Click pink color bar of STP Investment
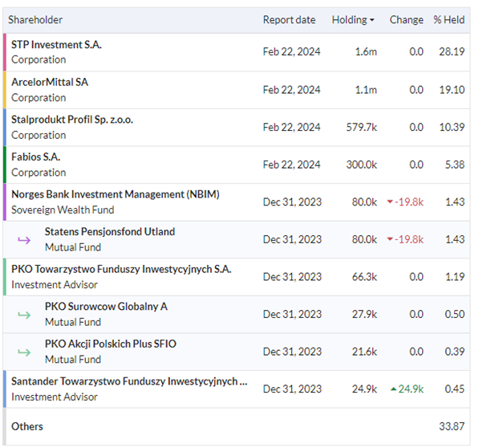The image size is (483, 448). pyautogui.click(x=5, y=52)
